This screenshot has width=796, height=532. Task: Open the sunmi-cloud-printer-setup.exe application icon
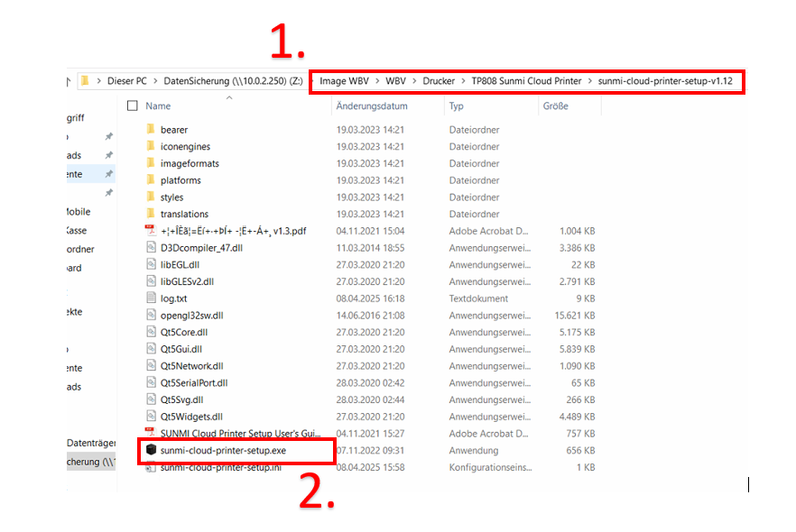[x=151, y=450]
